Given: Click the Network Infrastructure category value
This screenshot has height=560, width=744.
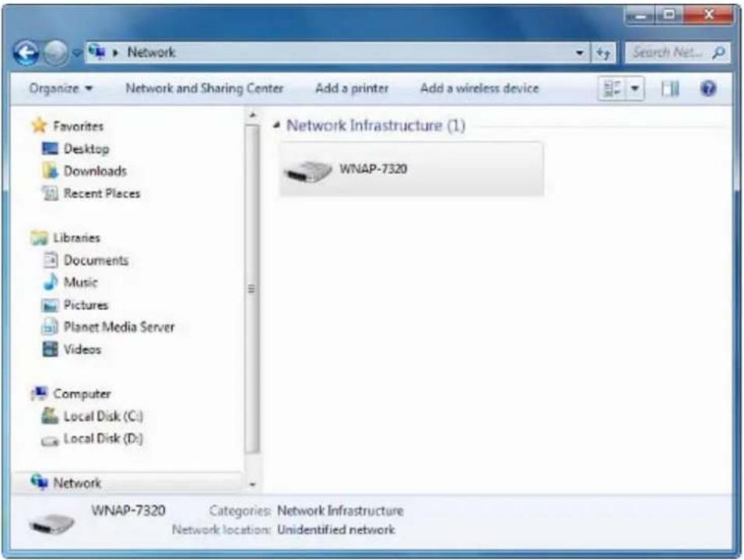Looking at the screenshot, I should pyautogui.click(x=340, y=511).
